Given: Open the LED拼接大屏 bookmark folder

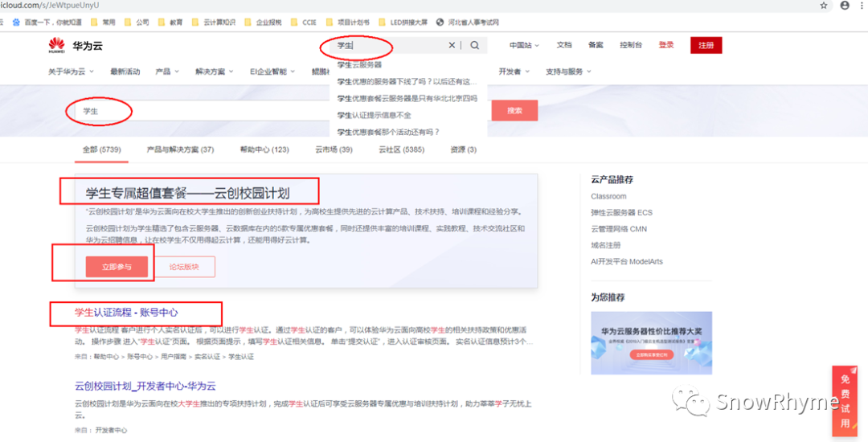Looking at the screenshot, I should tap(403, 23).
